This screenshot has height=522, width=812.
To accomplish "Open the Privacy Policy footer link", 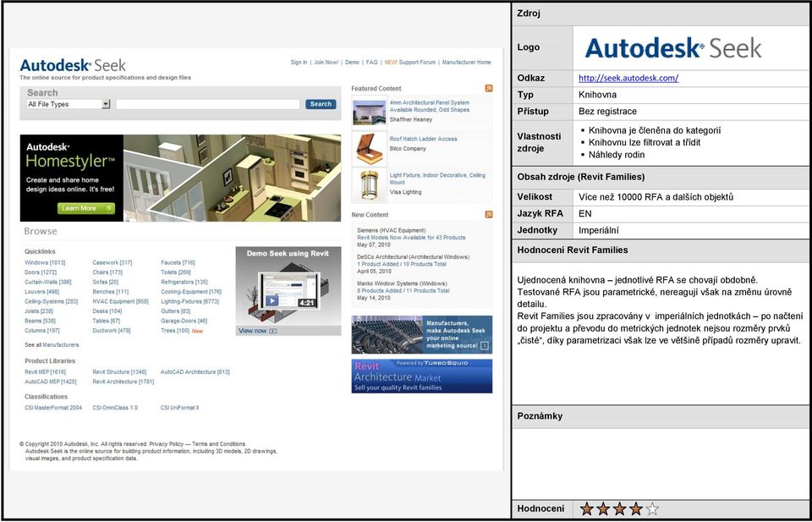I will coord(167,444).
